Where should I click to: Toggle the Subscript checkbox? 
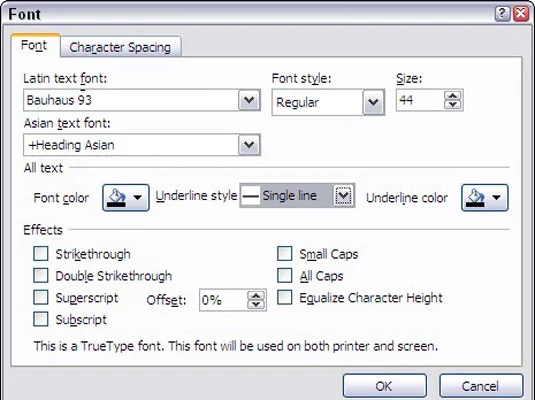point(41,319)
